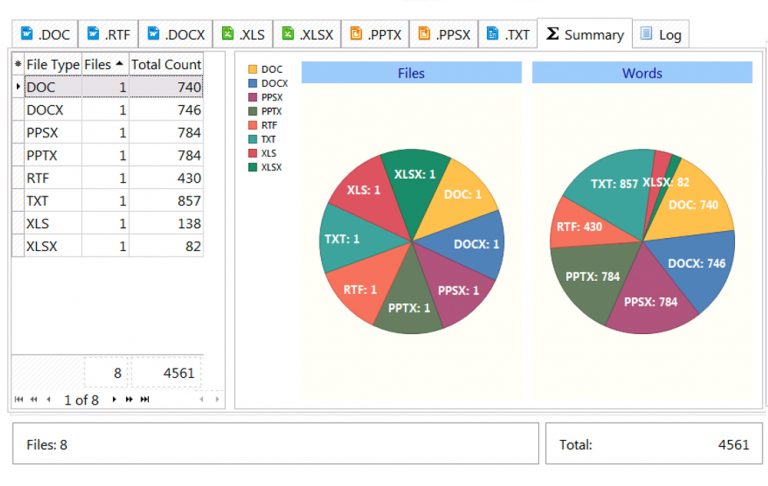Image resolution: width=768 pixels, height=486 pixels.
Task: Go to next record in navigator
Action: [x=114, y=399]
